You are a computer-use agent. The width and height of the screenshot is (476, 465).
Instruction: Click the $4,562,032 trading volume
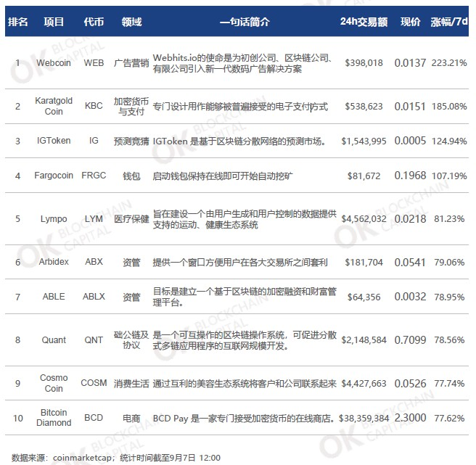pyautogui.click(x=364, y=219)
